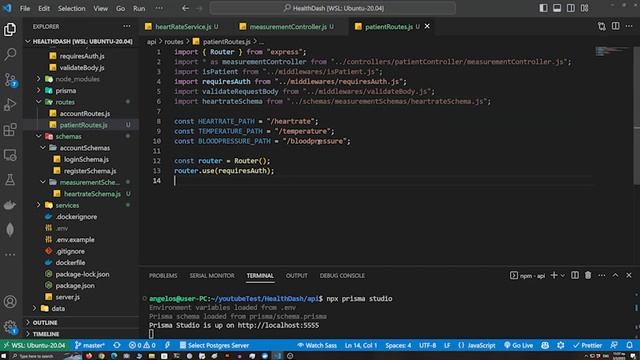Open the Run menu

point(139,8)
